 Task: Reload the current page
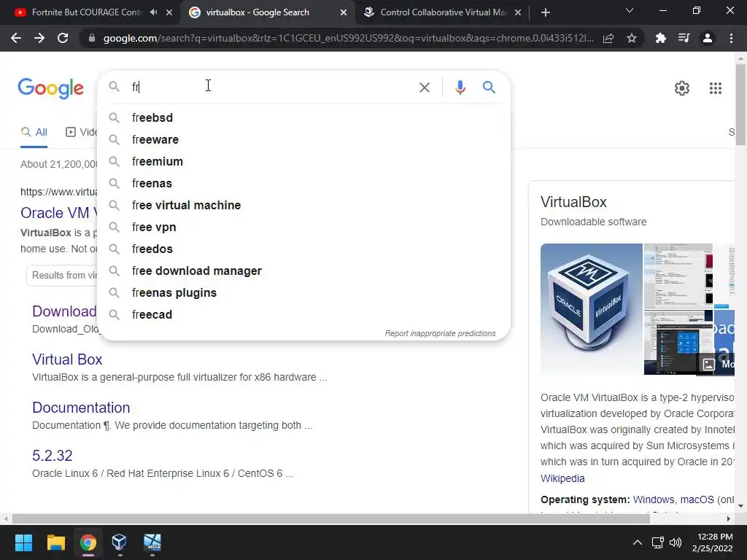[x=63, y=38]
